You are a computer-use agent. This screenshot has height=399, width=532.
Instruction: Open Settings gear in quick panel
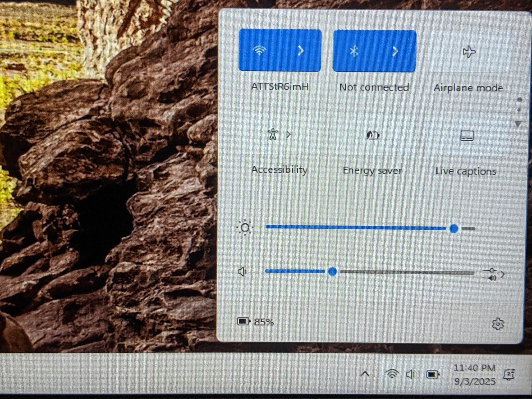click(x=498, y=324)
